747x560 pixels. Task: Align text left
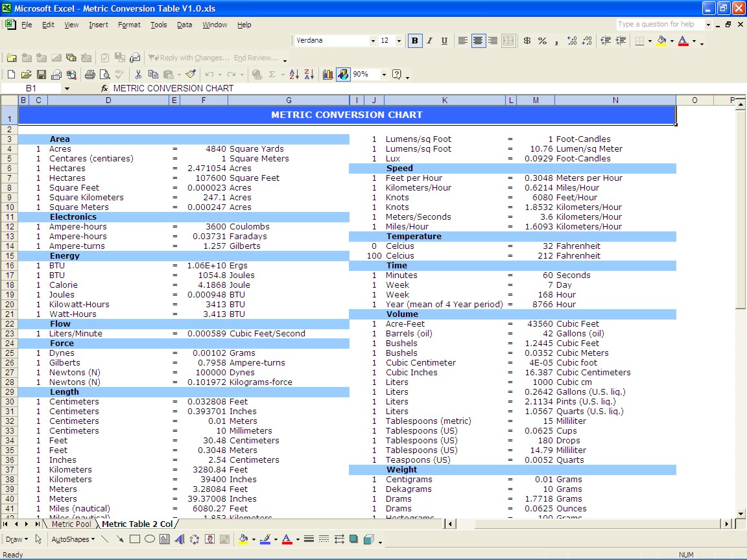click(x=462, y=41)
